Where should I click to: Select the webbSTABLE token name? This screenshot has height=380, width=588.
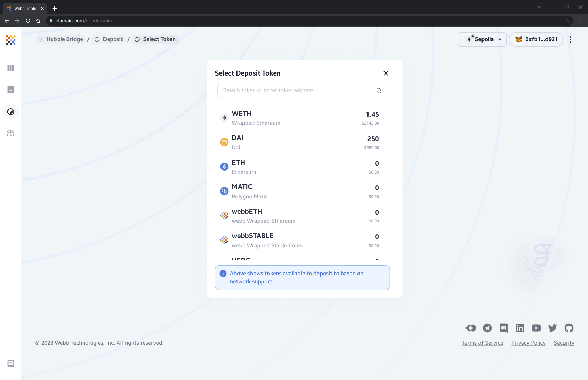(252, 236)
